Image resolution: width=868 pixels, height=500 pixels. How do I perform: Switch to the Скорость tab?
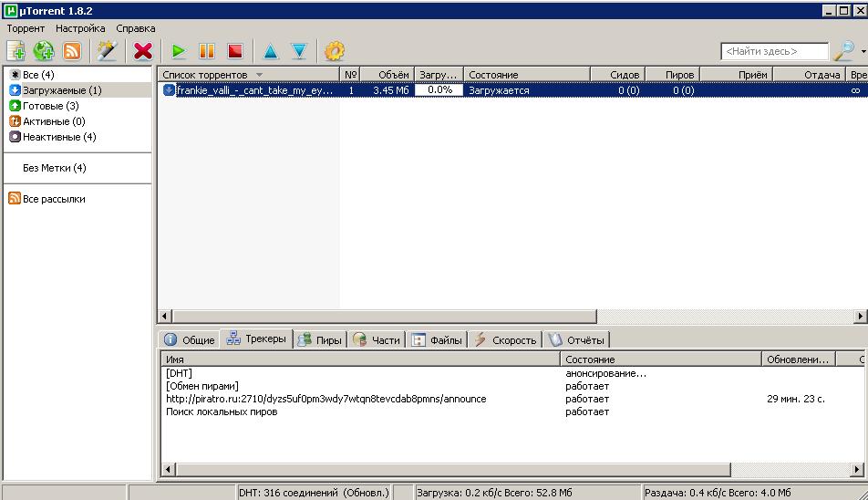(x=505, y=340)
